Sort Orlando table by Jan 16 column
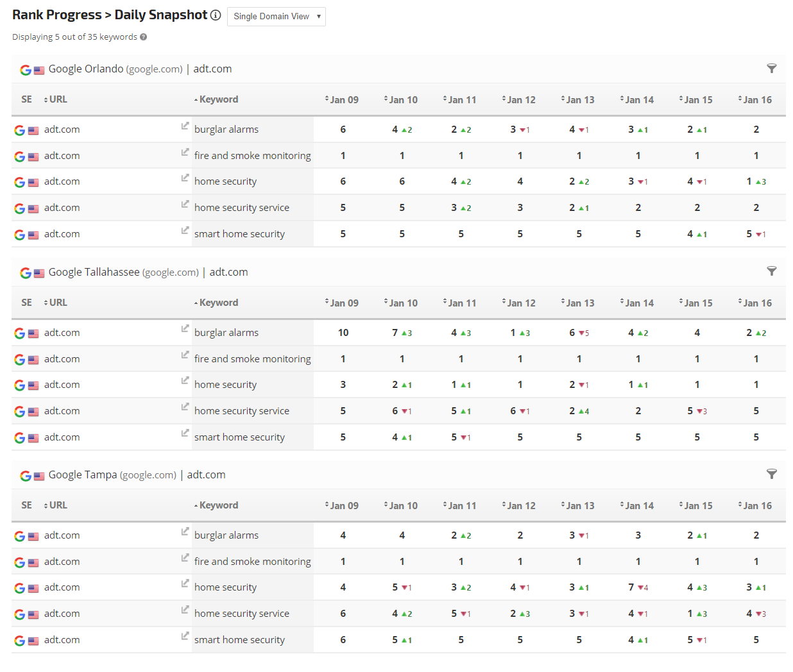Viewport: 793px width, 672px height. [x=756, y=100]
